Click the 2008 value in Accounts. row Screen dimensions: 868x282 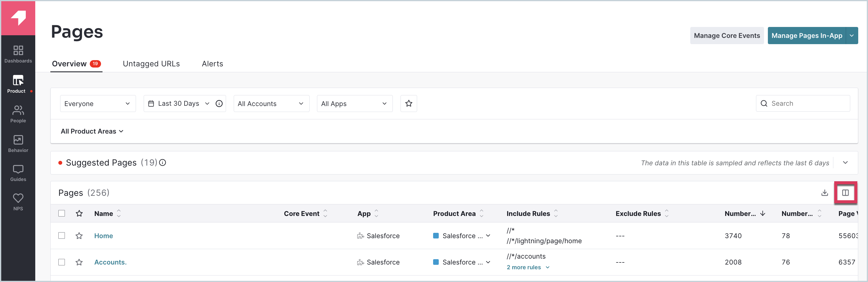[733, 262]
